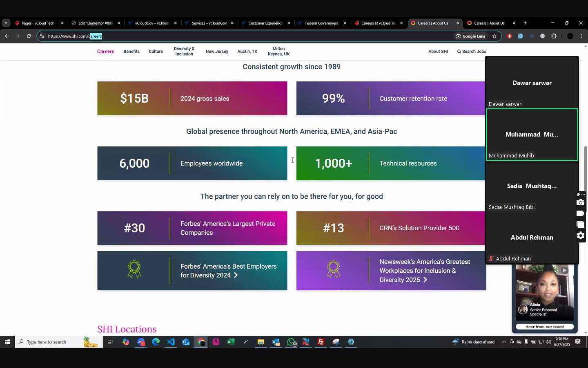Viewport: 588px width, 368px height.
Task: Open a new browser tab
Action: (x=525, y=23)
